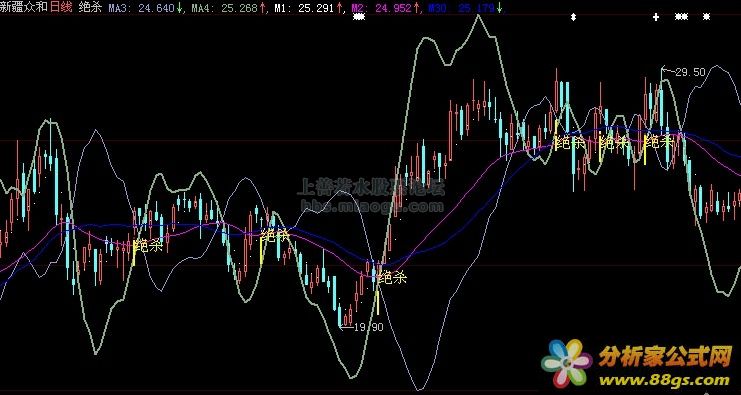741x395 pixels.
Task: Click the triple star marker near center
Action: tap(359, 17)
